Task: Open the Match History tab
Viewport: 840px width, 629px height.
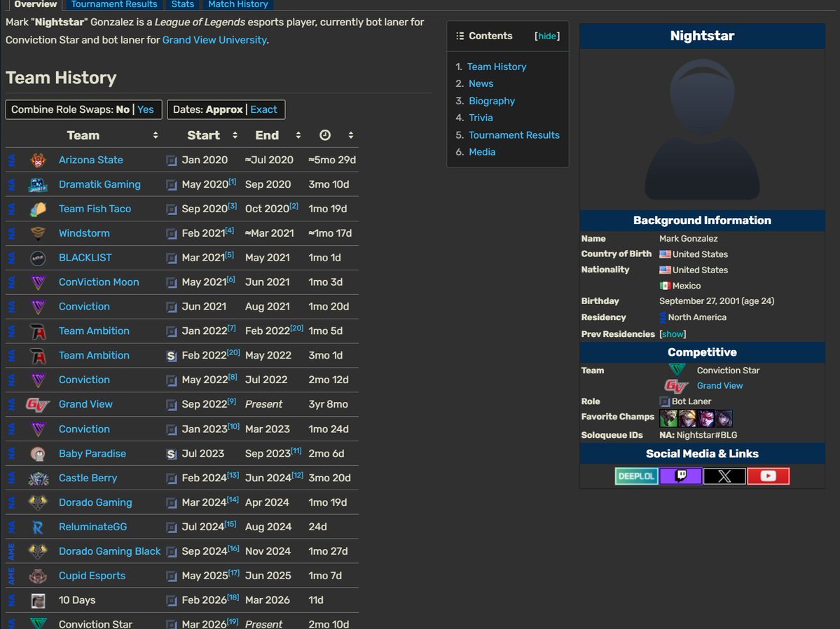Action: click(238, 4)
